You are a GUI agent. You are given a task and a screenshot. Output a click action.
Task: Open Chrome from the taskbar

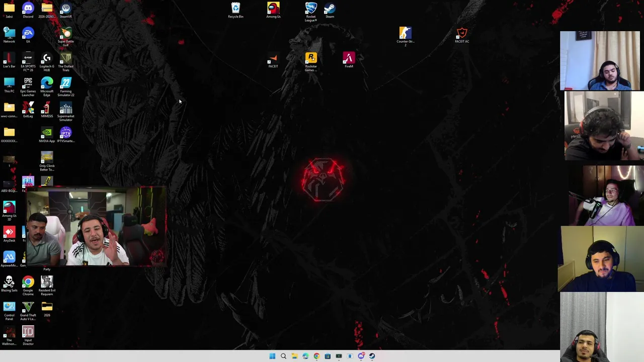pyautogui.click(x=316, y=356)
